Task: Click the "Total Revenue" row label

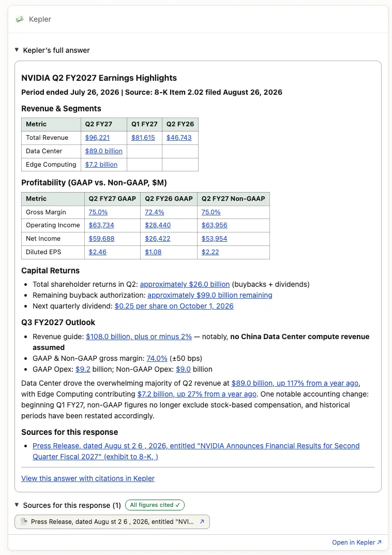Action: pyautogui.click(x=47, y=138)
